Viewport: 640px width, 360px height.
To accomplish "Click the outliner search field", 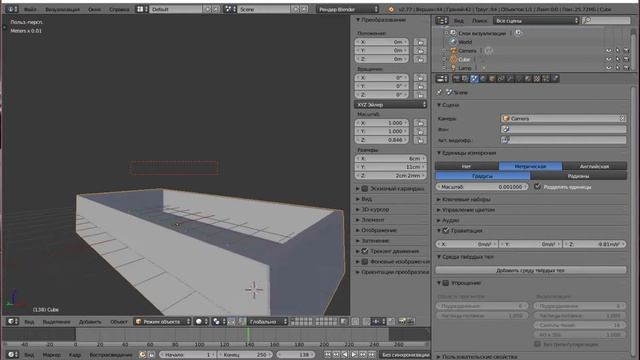I will coord(607,20).
